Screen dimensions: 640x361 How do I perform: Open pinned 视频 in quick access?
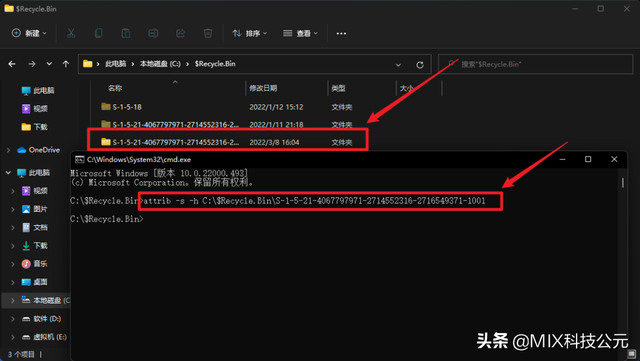pos(35,109)
